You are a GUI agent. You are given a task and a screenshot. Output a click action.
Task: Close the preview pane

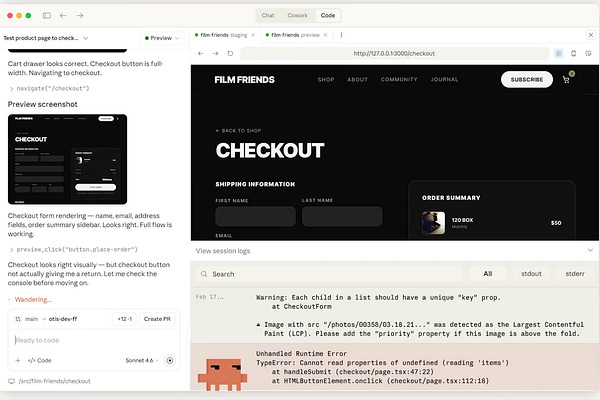click(x=591, y=35)
